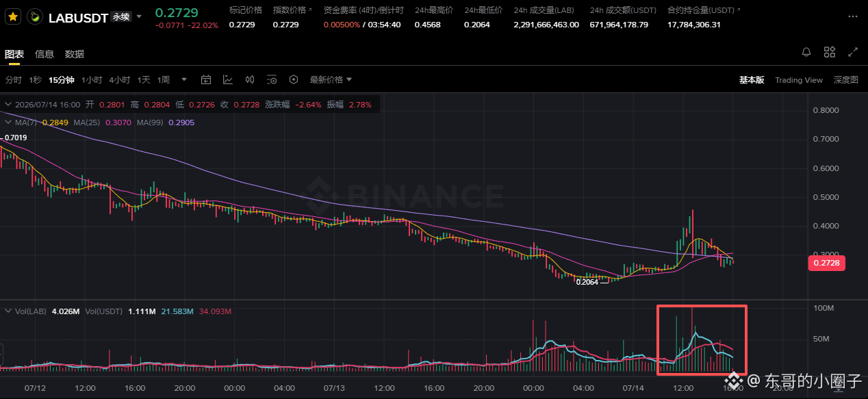Collapse the Vol indicator legend chevron
Image resolution: width=868 pixels, height=399 pixels.
(8, 311)
